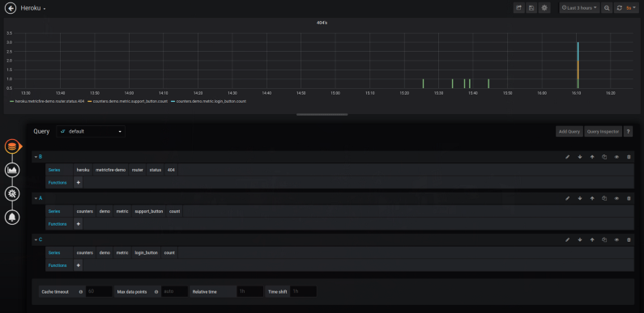The height and width of the screenshot is (313, 644).
Task: Add a function to query A
Action: pyautogui.click(x=78, y=224)
